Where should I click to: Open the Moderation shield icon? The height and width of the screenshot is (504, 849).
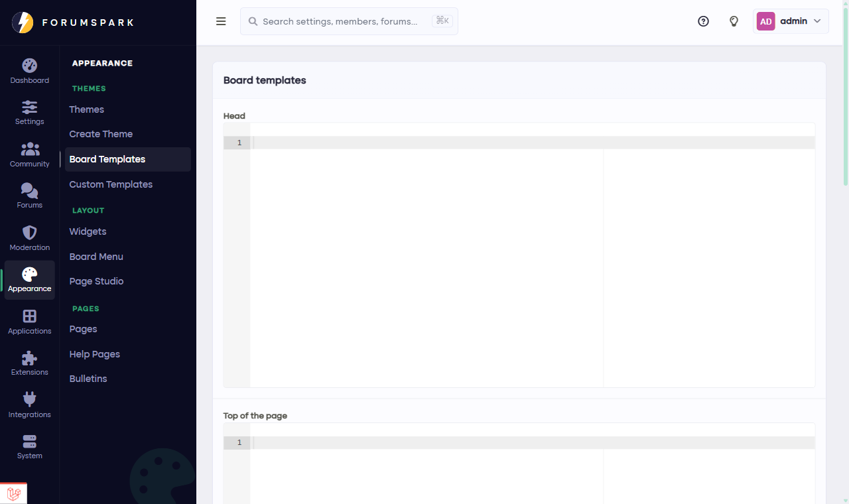[x=30, y=233]
